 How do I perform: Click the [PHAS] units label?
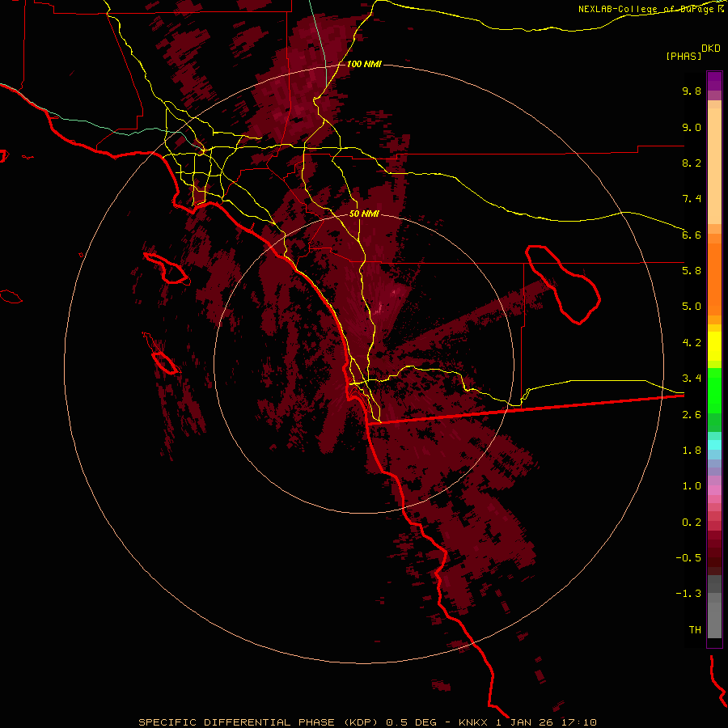(x=684, y=56)
